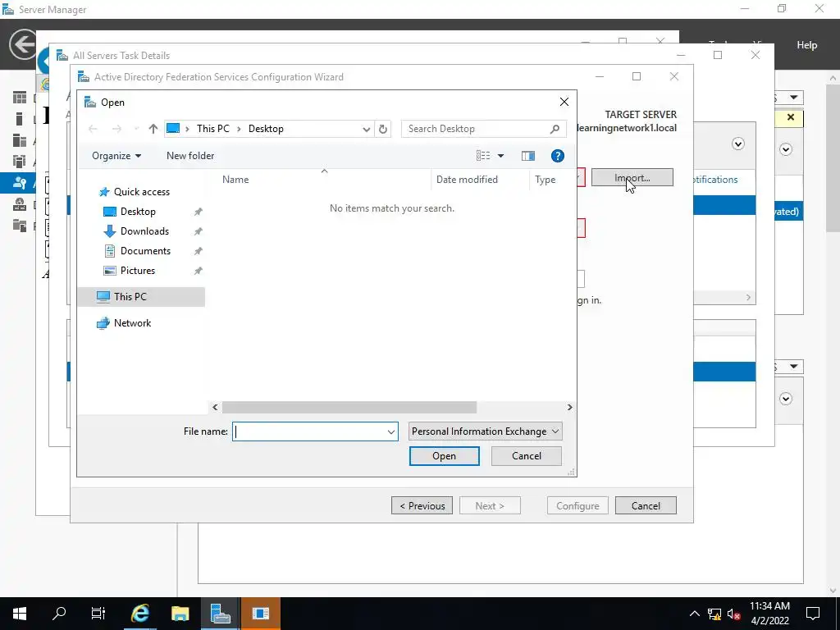Click the horizontal scrollbar thumb in the file list

click(349, 408)
